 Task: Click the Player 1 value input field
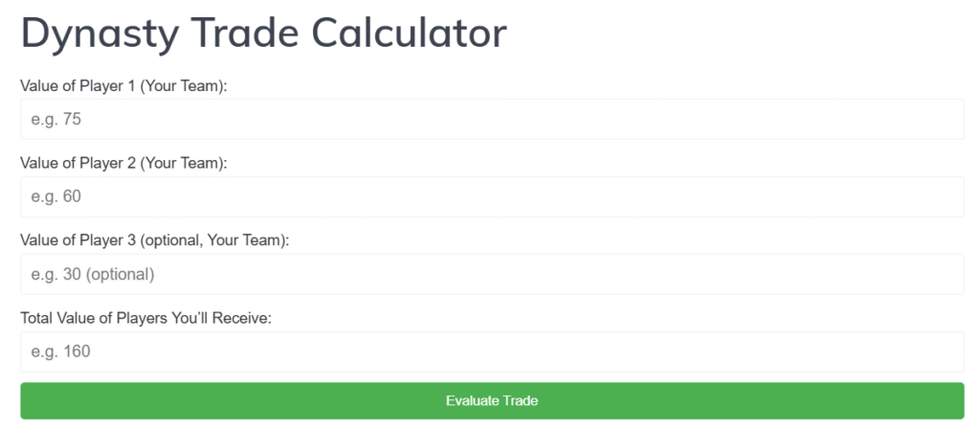point(492,120)
